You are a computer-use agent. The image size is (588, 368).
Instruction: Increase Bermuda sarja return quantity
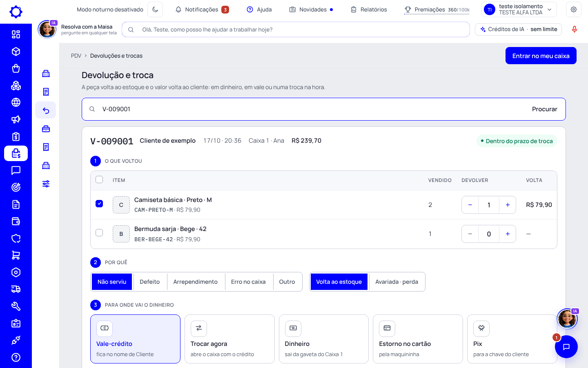508,234
